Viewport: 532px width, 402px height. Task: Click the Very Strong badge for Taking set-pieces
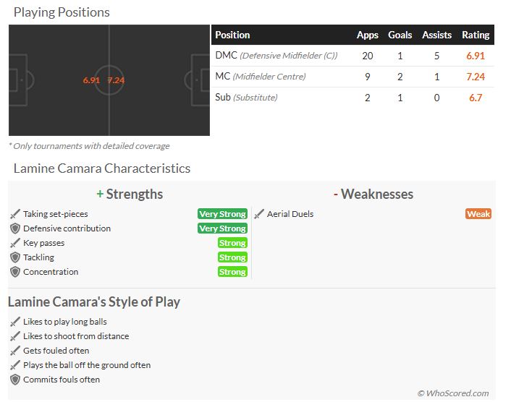223,214
